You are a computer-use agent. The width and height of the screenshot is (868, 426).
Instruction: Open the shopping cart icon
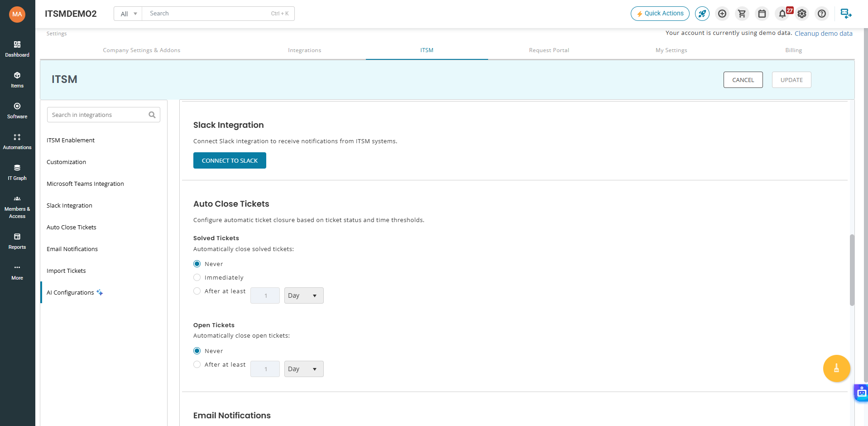(742, 14)
